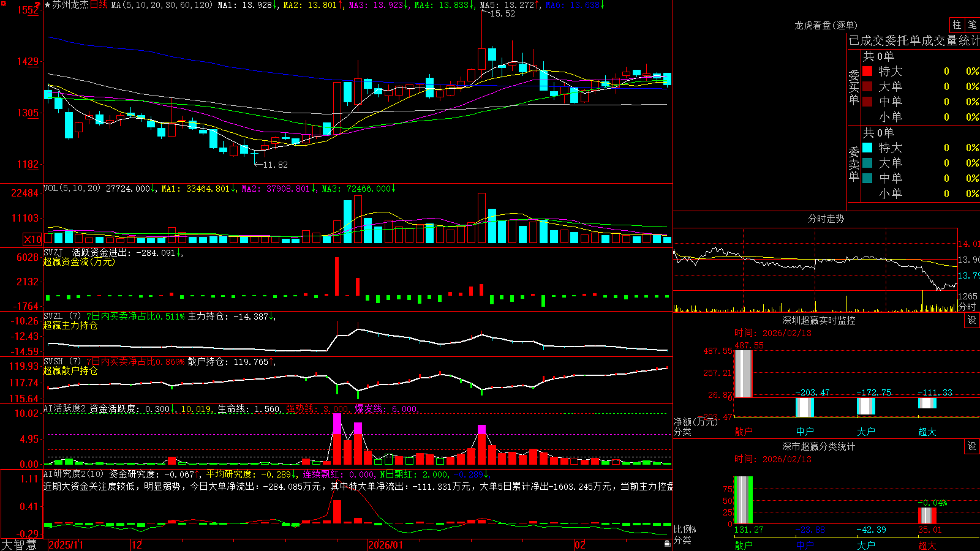Click the dark red 大单 buy-order swatch
Viewport: 980px width, 551px height.
(x=867, y=86)
